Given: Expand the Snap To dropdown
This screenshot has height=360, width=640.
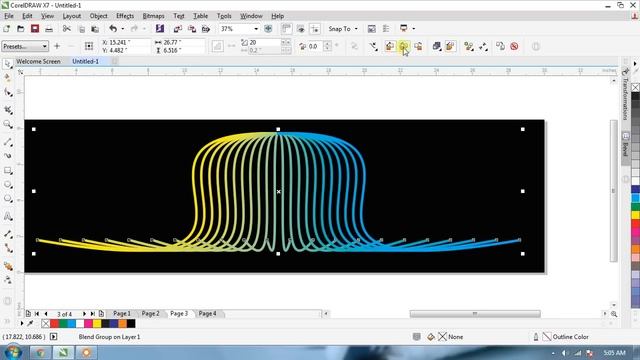Looking at the screenshot, I should pyautogui.click(x=356, y=29).
